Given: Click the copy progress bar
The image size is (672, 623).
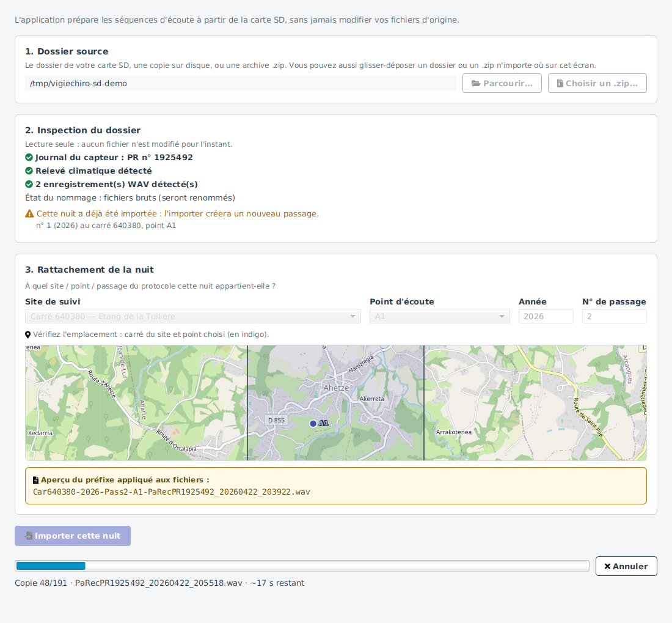Looking at the screenshot, I should click(302, 566).
